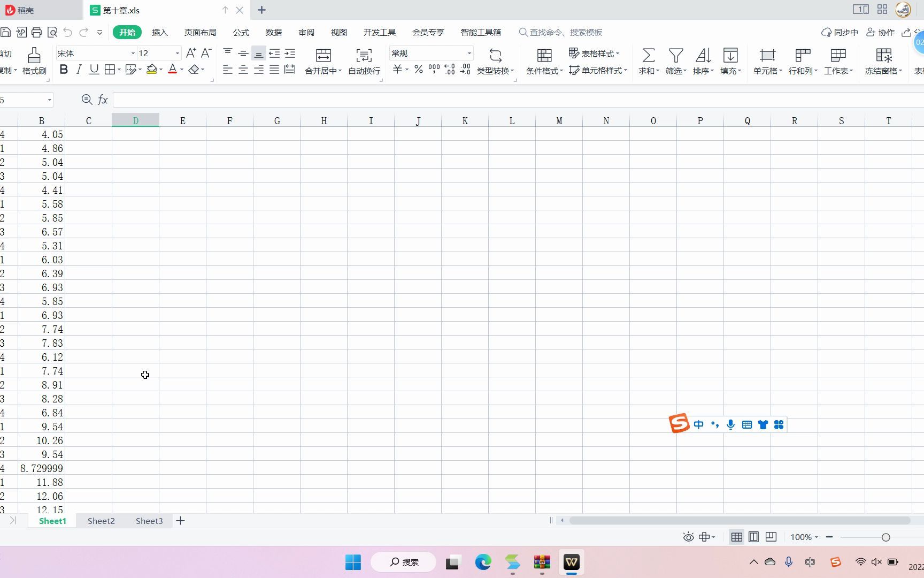Align text right
This screenshot has height=578, width=924.
(259, 70)
